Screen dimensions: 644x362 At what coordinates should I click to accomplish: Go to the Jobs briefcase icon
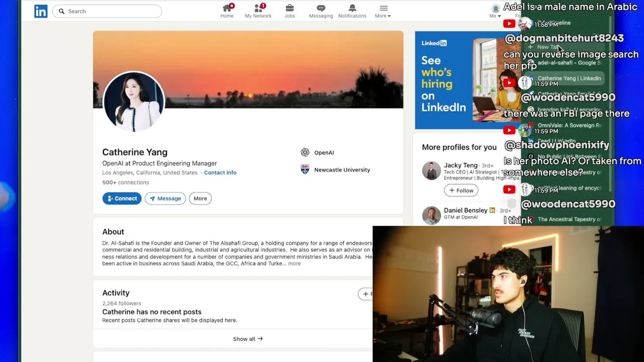pos(289,11)
